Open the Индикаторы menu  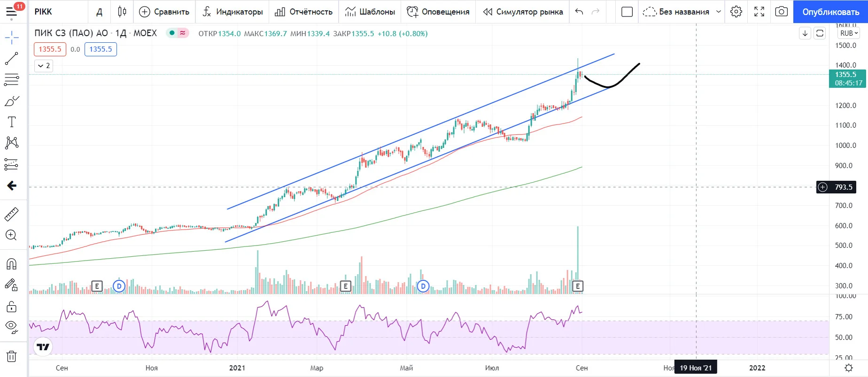[232, 12]
